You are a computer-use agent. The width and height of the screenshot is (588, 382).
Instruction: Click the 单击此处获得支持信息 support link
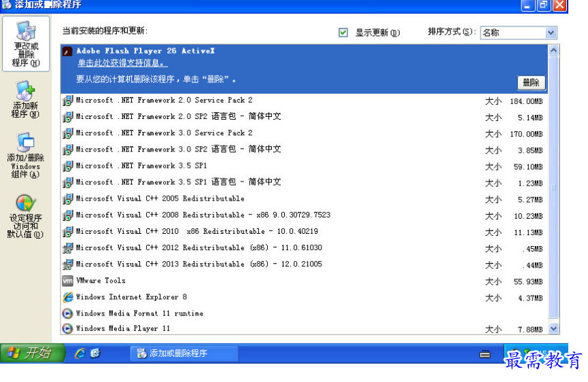point(122,63)
